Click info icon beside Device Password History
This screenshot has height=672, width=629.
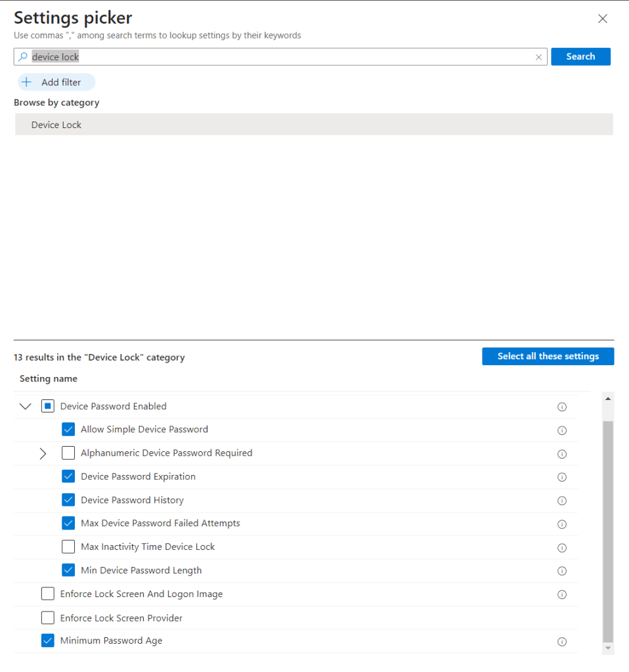(562, 501)
